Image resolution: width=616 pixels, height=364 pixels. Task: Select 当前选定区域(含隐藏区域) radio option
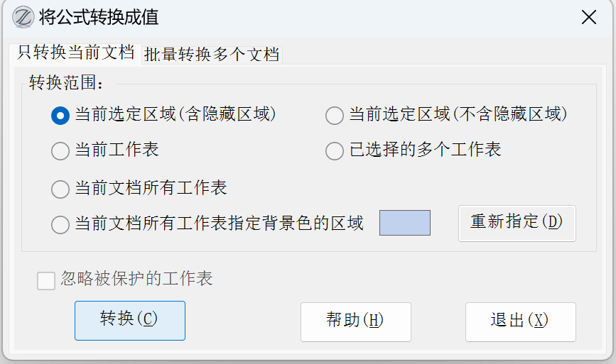60,115
